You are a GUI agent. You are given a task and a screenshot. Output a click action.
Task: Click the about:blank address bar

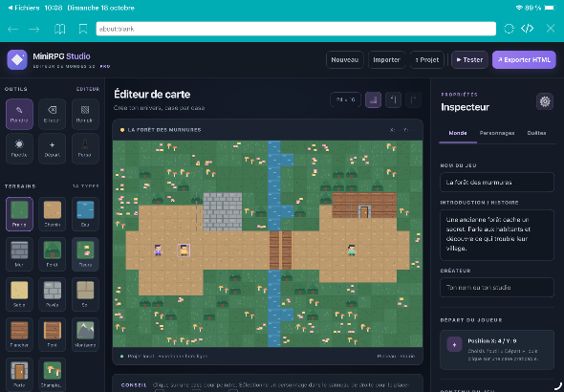coord(295,29)
